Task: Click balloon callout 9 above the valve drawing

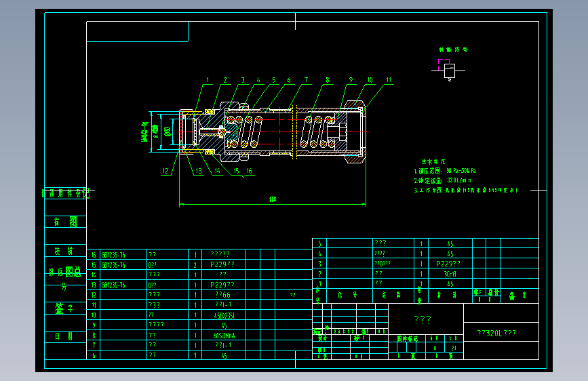Action: click(x=351, y=80)
